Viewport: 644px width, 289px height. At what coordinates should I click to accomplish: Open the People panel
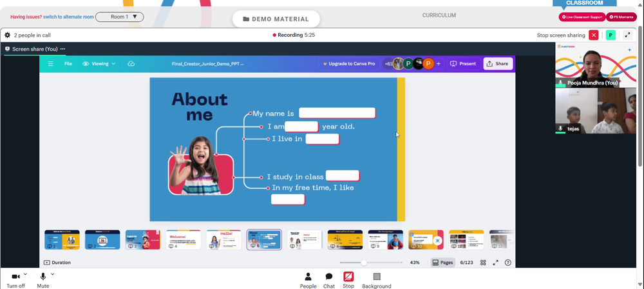pyautogui.click(x=308, y=281)
